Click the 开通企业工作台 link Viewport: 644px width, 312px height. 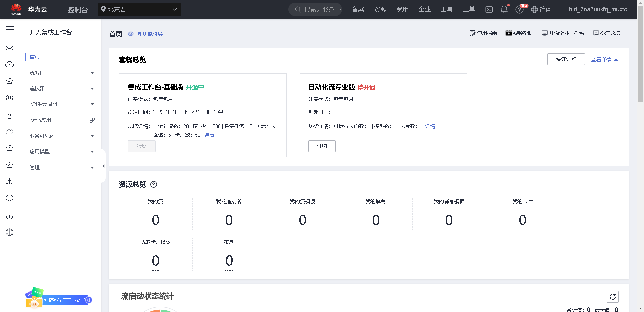(x=563, y=33)
